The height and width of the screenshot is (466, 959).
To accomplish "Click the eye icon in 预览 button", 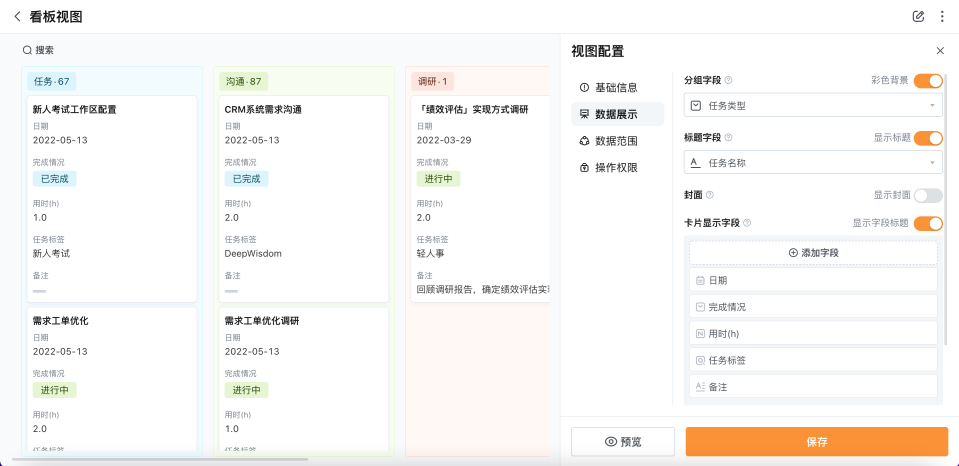I will click(x=610, y=442).
